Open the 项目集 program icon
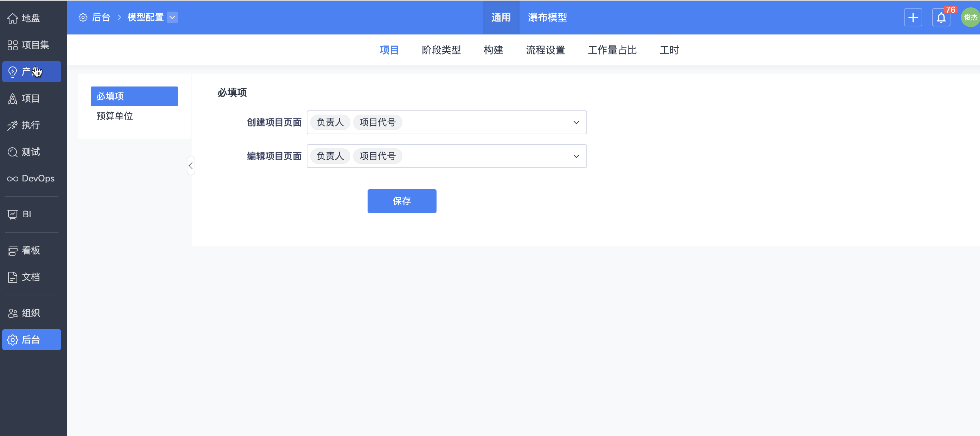 13,45
